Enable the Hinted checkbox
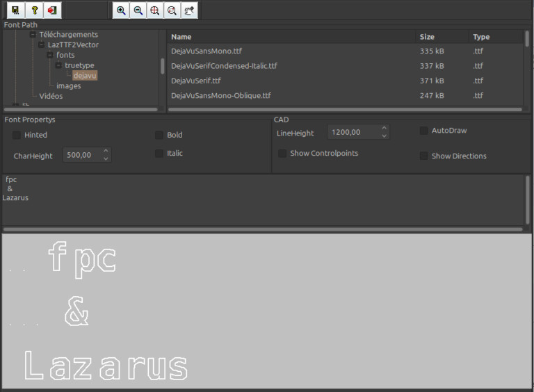 pos(17,135)
